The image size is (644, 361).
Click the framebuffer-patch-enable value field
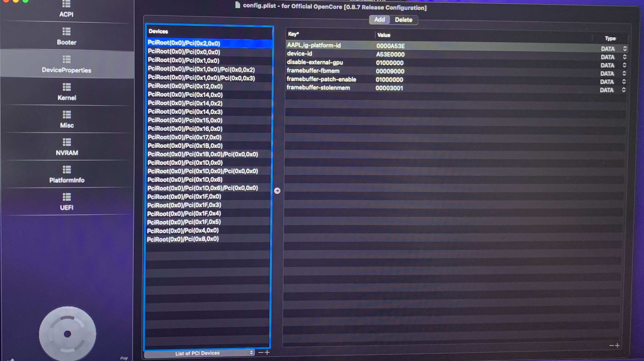click(389, 80)
